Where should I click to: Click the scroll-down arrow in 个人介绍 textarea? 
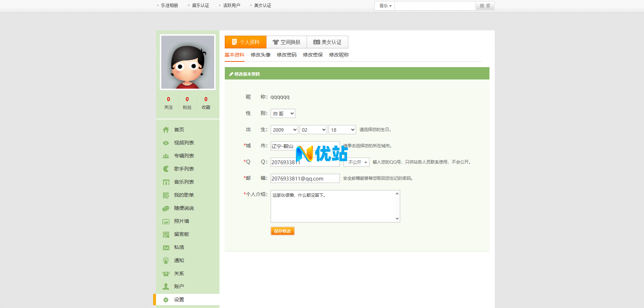tap(397, 219)
